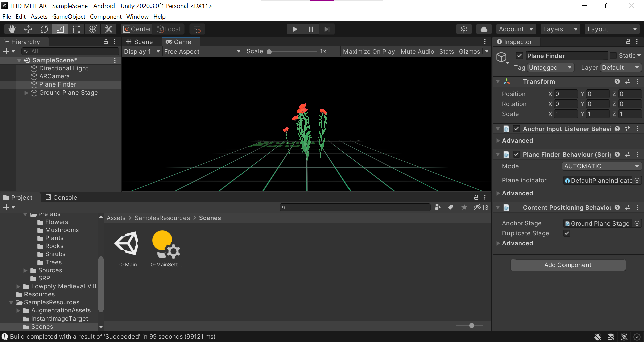The height and width of the screenshot is (342, 644).
Task: Expand the Ground Plane Stage tree item
Action: [x=26, y=93]
